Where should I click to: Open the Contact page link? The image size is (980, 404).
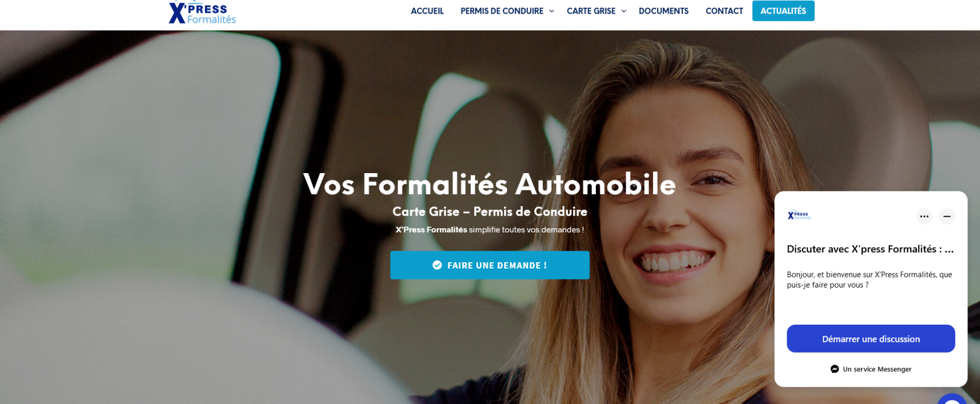pyautogui.click(x=724, y=11)
